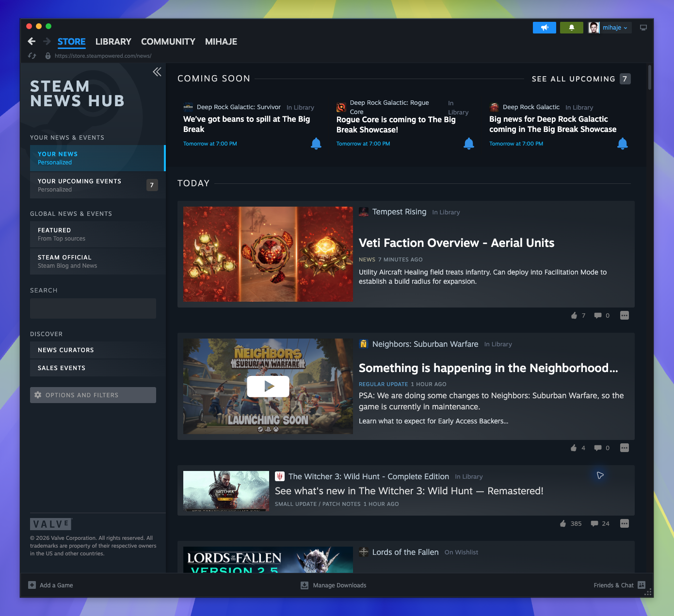Toggle reminder bell for Deep Rock Galactic: Survivor
Image resolution: width=674 pixels, height=616 pixels.
(316, 143)
